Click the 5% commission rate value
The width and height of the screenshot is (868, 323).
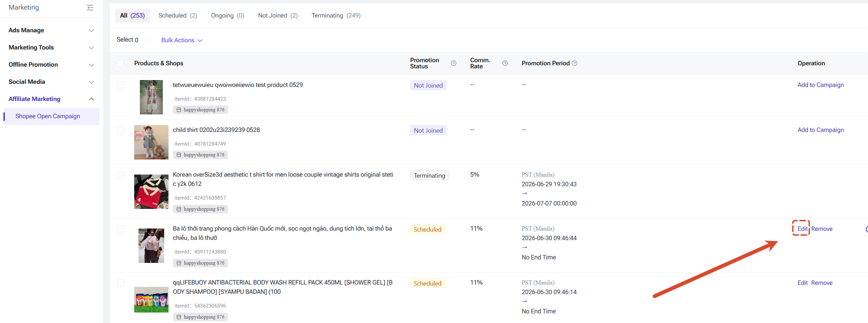[475, 175]
